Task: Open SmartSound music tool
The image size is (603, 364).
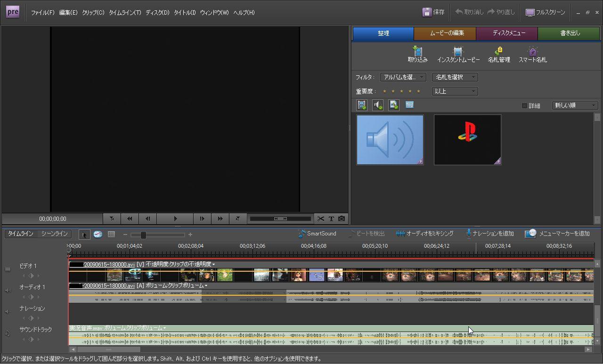Action: [x=317, y=234]
